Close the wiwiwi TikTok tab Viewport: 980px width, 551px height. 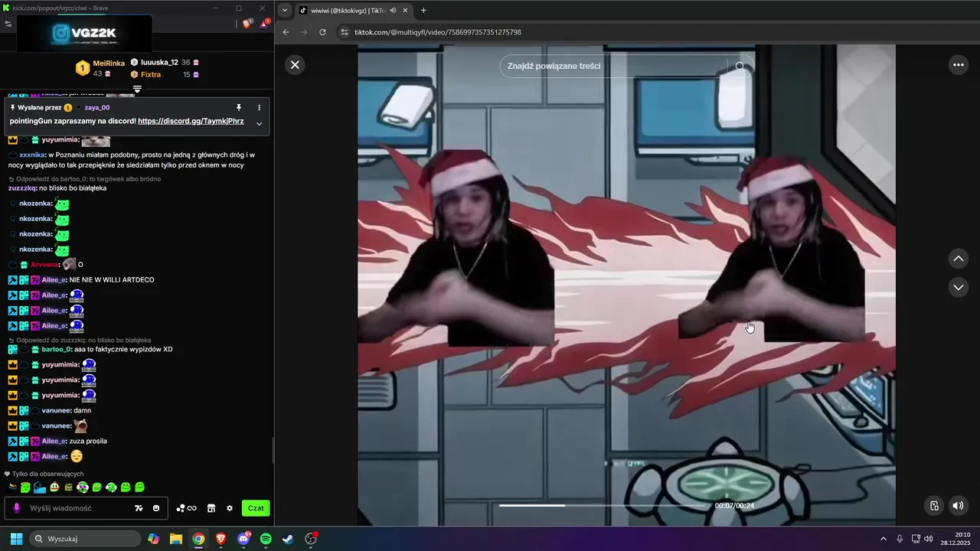(405, 11)
